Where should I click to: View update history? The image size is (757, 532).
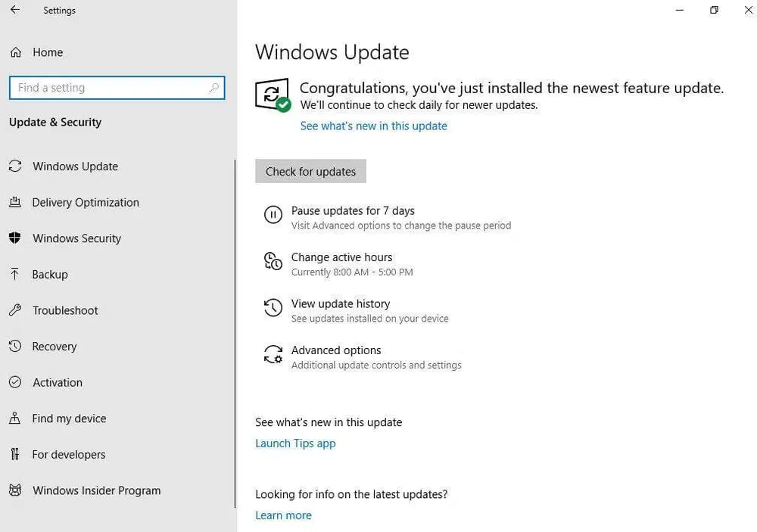click(340, 303)
